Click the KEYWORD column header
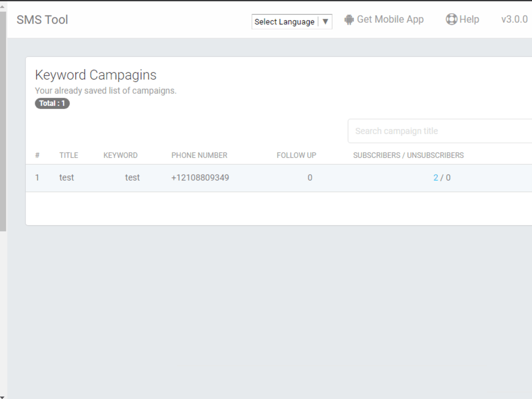The height and width of the screenshot is (399, 532). pos(120,155)
